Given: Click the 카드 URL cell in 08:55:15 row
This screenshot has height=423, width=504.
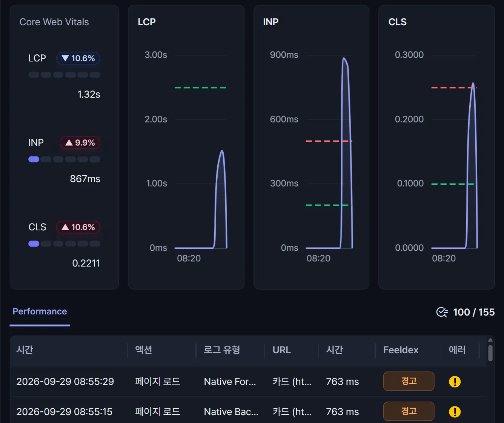Looking at the screenshot, I should click(292, 412).
